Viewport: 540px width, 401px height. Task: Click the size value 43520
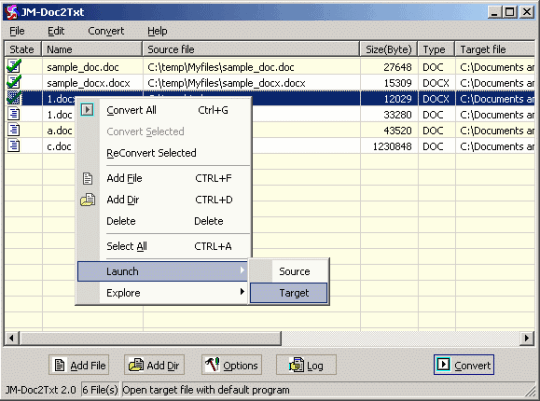point(397,131)
